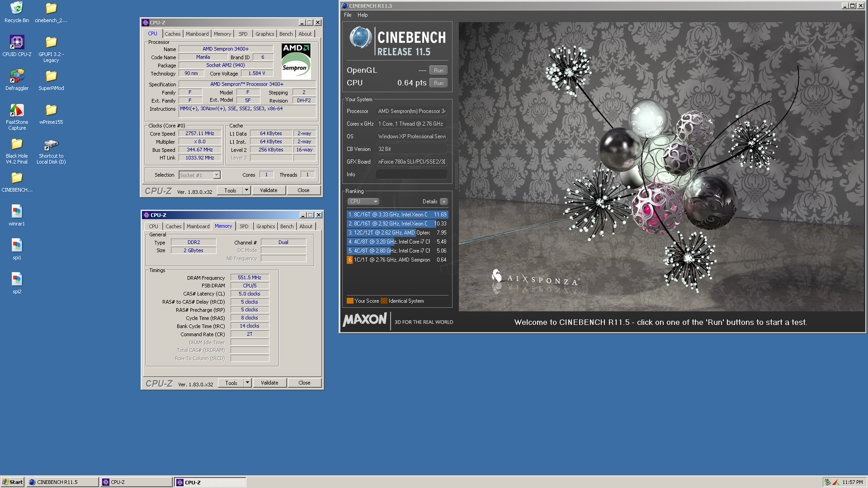Click Validate in the Memory CPU-Z window
The height and width of the screenshot is (488, 868).
coord(269,383)
